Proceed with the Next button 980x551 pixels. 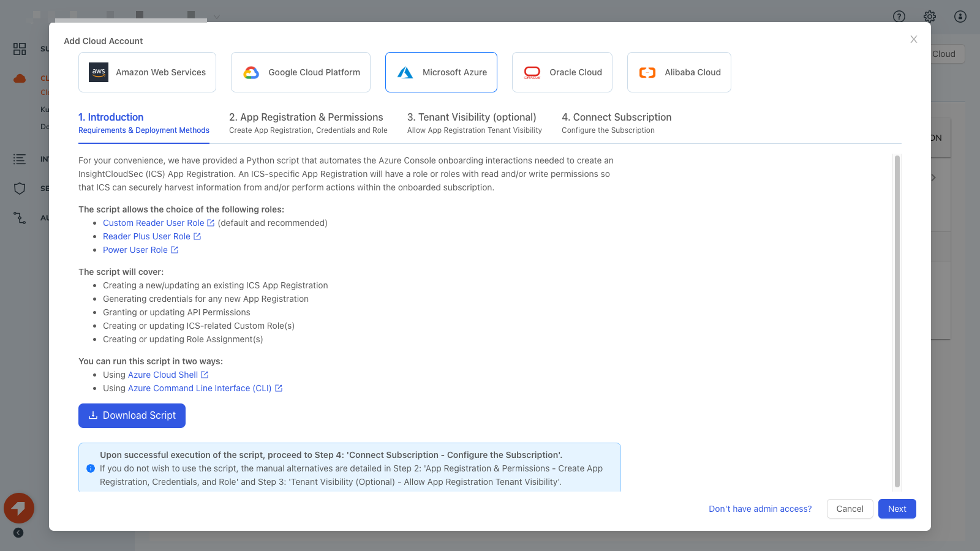[897, 509]
